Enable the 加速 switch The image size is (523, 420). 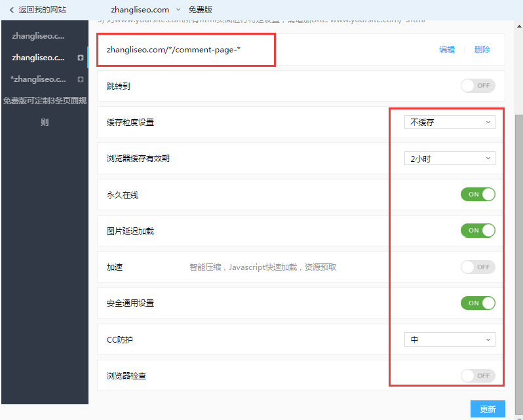click(x=478, y=267)
